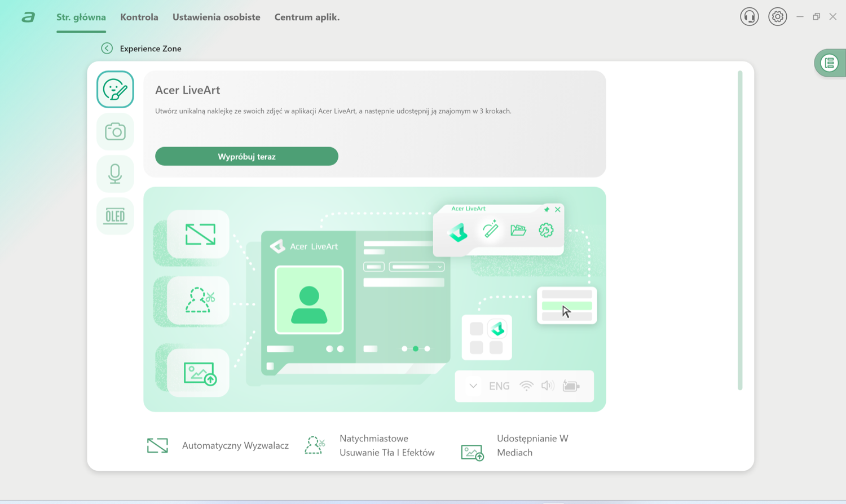Open the side panel list icon

830,63
